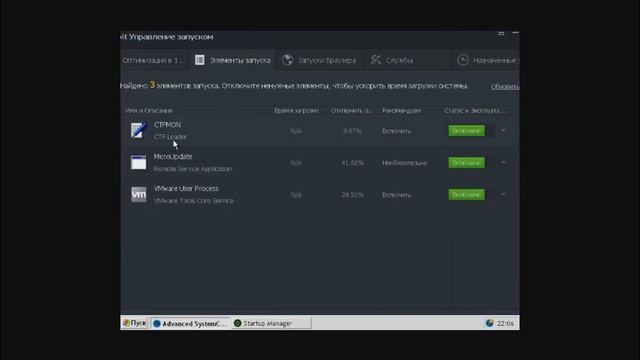Click the 41.02% value for MicroUpdate

[x=352, y=163]
